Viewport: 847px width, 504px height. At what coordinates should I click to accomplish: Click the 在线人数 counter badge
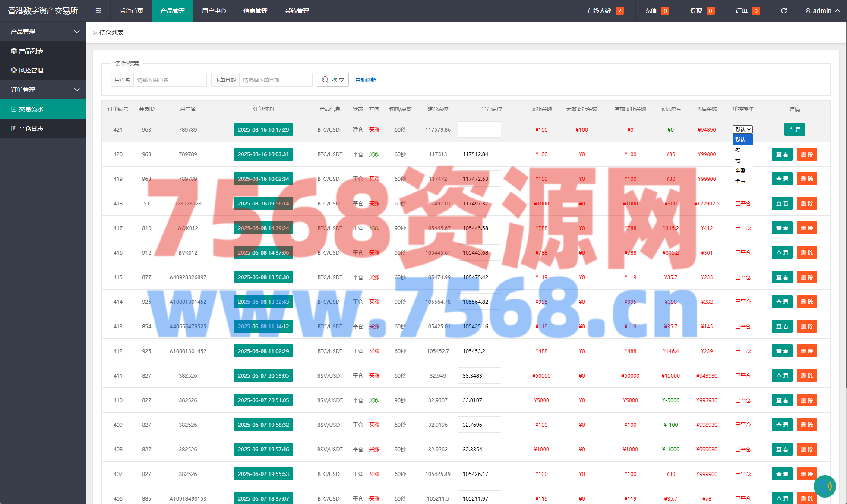tap(619, 11)
